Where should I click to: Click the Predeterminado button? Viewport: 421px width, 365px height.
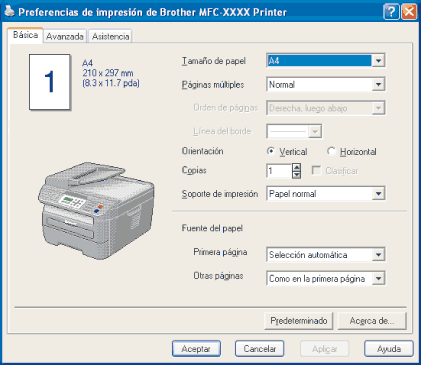299,321
